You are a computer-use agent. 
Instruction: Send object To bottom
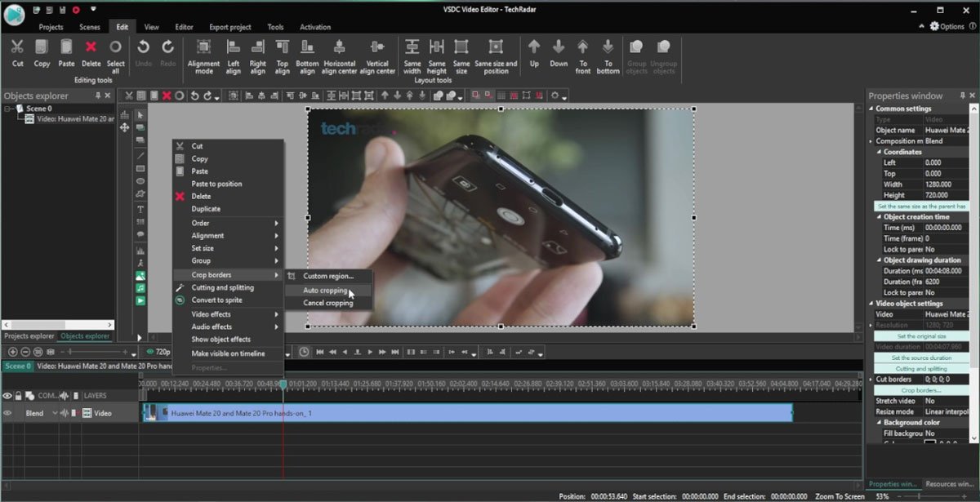pos(608,47)
